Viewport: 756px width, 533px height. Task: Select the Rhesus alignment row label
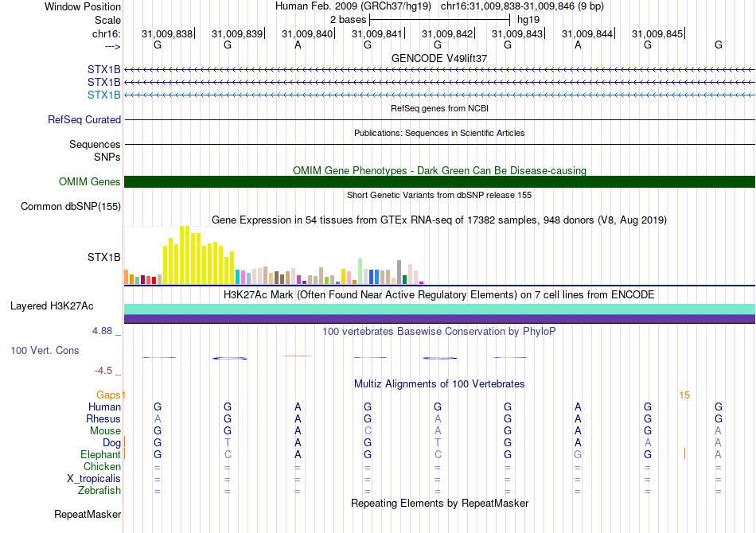pyautogui.click(x=103, y=418)
